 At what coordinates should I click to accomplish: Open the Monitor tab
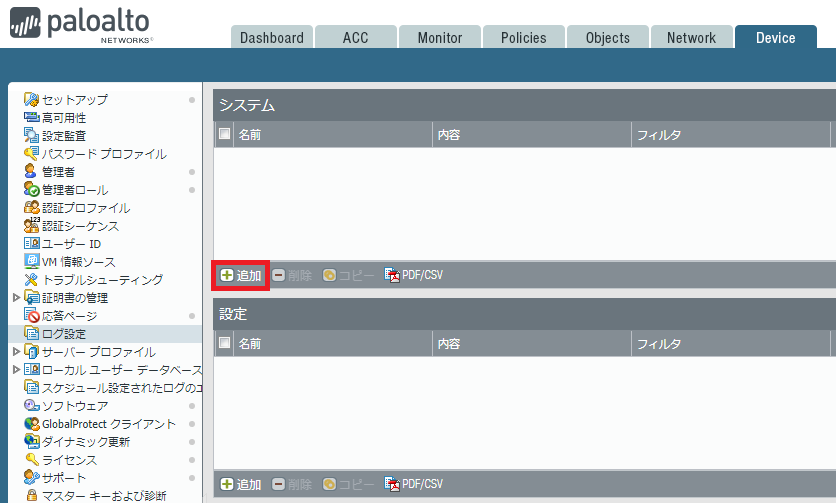(439, 38)
